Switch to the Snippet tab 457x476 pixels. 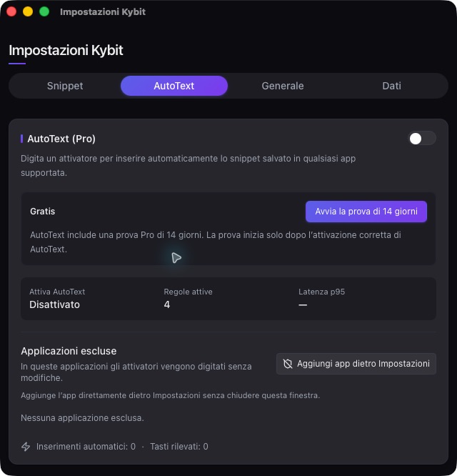tap(65, 86)
